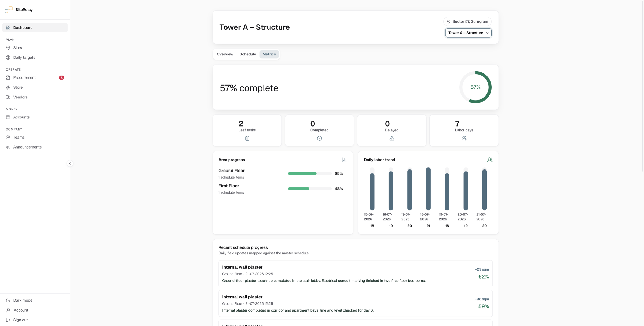Click the page vertical scrollbar

[642, 86]
